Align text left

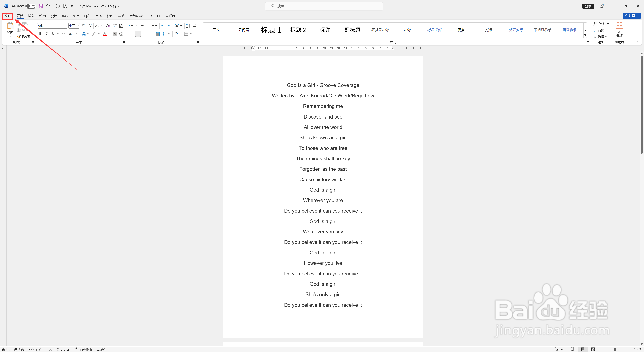(x=131, y=34)
